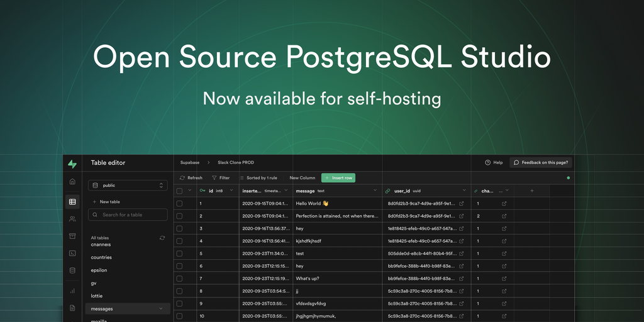Add a column with the plus icon
The width and height of the screenshot is (644, 322).
pos(531,191)
